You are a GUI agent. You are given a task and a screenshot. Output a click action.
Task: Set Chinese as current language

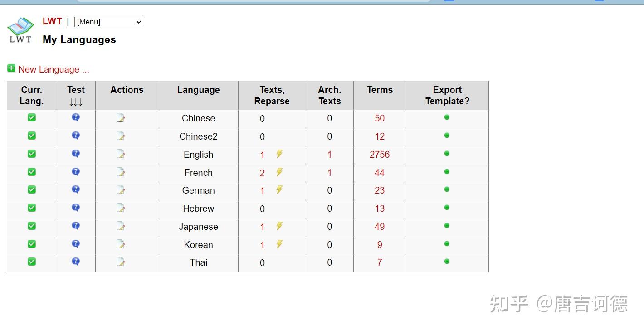(32, 117)
